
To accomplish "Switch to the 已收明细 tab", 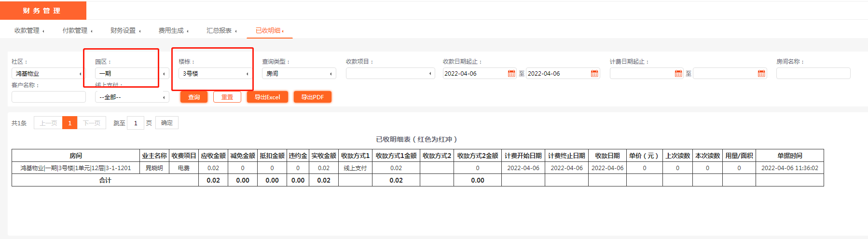I will [269, 30].
